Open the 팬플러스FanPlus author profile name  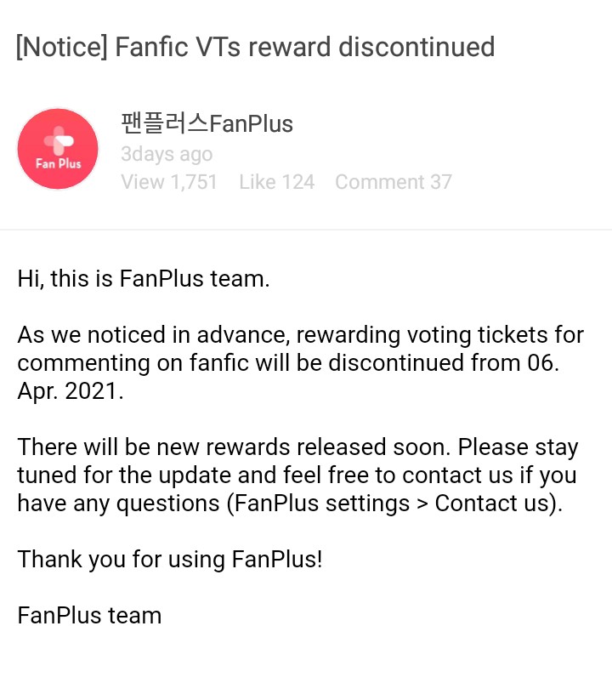207,124
